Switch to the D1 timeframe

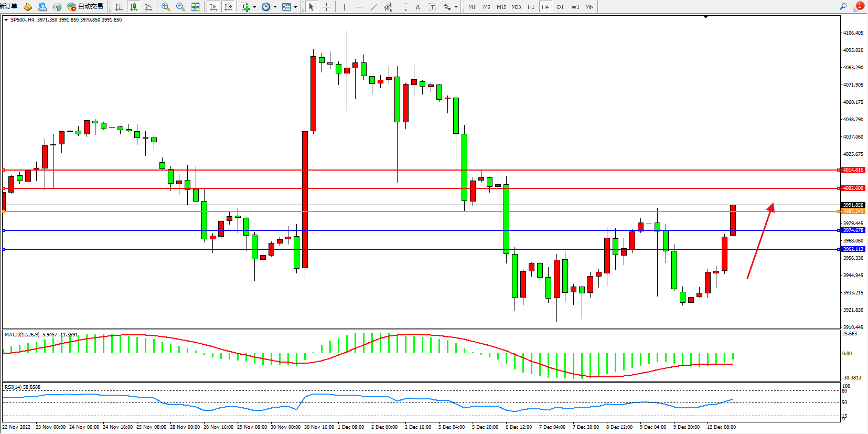560,7
